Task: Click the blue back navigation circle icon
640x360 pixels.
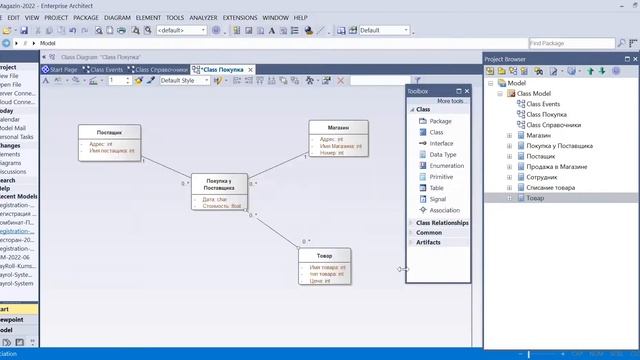Action: pyautogui.click(x=6, y=43)
